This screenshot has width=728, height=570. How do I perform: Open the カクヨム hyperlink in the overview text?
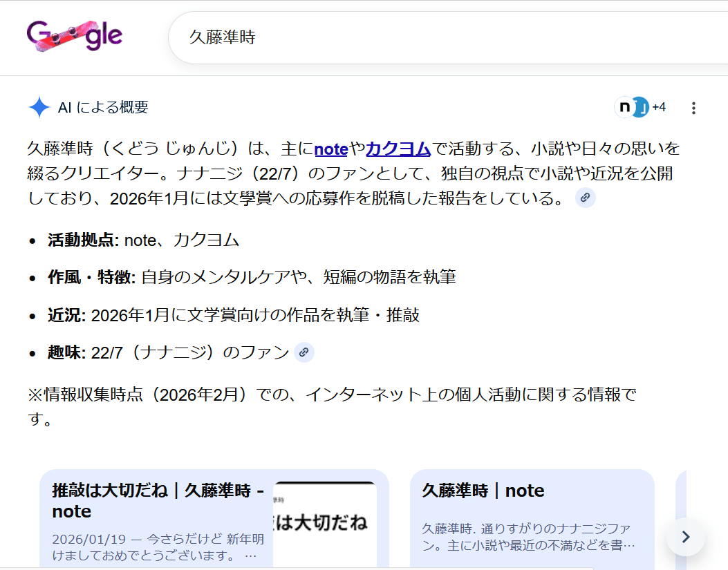(x=398, y=148)
